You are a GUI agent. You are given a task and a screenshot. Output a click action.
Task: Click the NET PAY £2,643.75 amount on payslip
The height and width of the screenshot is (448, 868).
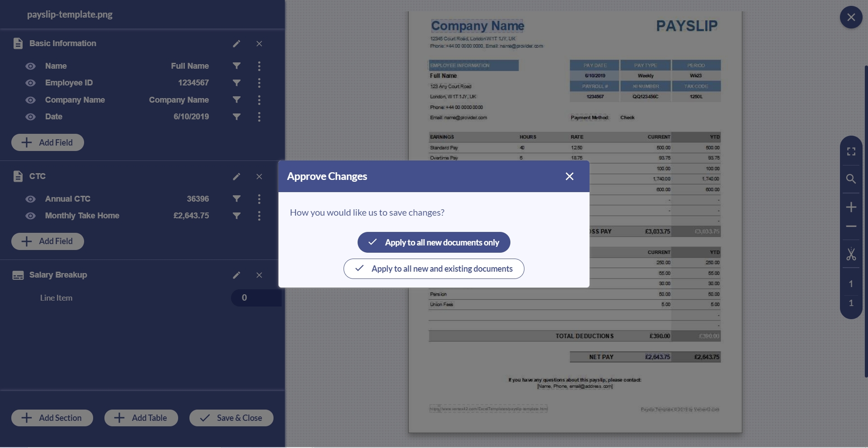657,357
